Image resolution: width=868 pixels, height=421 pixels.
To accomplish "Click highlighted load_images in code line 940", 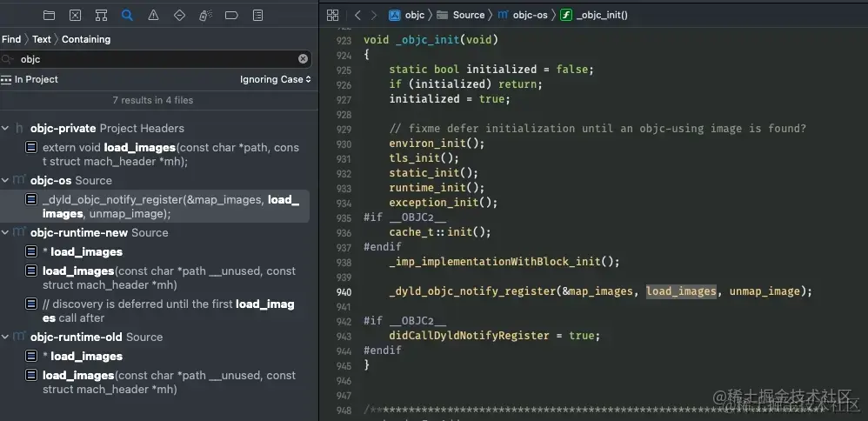I will pos(681,291).
